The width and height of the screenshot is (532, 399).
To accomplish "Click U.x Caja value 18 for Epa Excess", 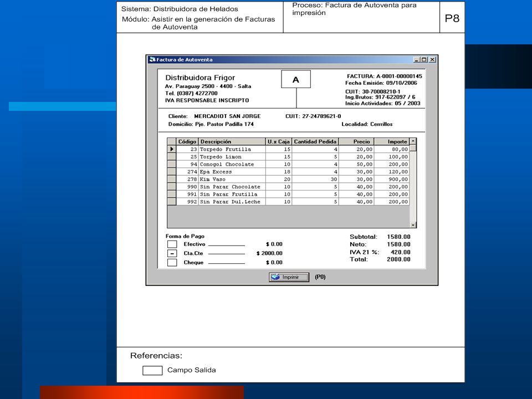I will 279,172.
